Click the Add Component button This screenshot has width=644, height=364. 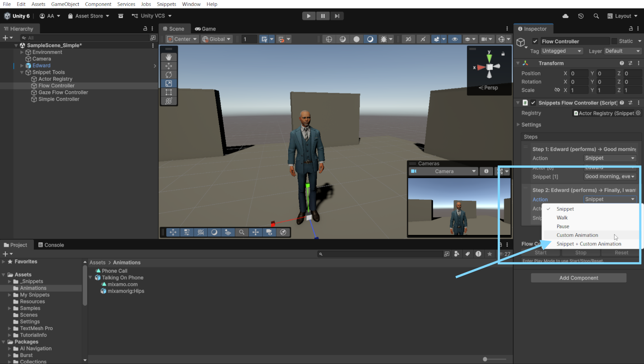tap(579, 278)
